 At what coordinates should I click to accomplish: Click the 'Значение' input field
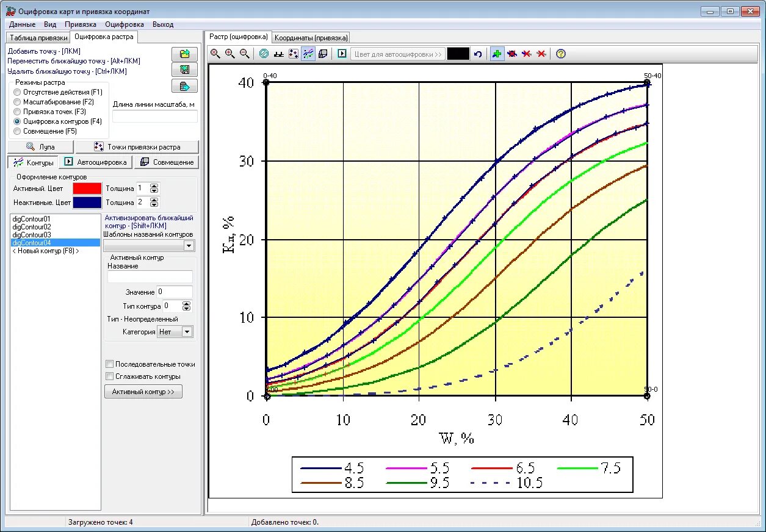point(175,292)
